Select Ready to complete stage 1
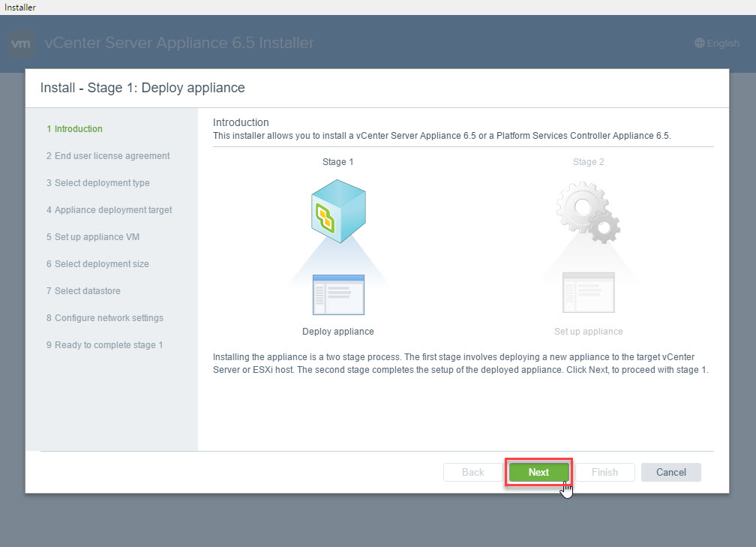The height and width of the screenshot is (547, 756). click(x=104, y=345)
